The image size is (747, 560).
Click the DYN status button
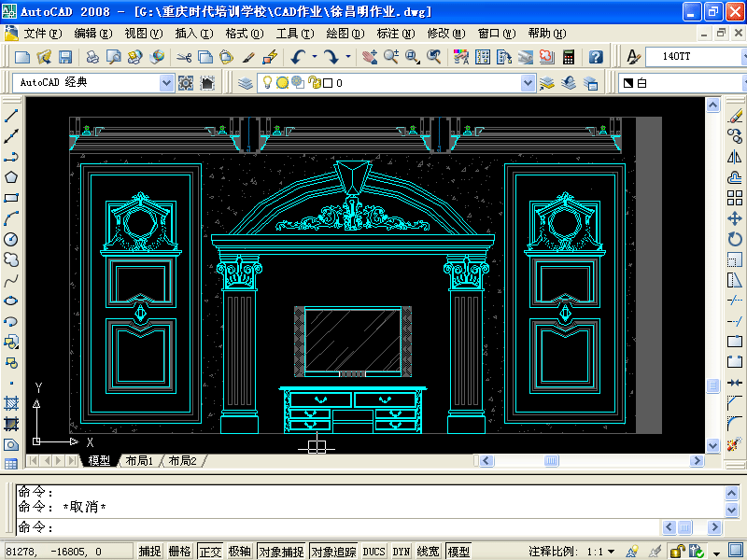(402, 552)
